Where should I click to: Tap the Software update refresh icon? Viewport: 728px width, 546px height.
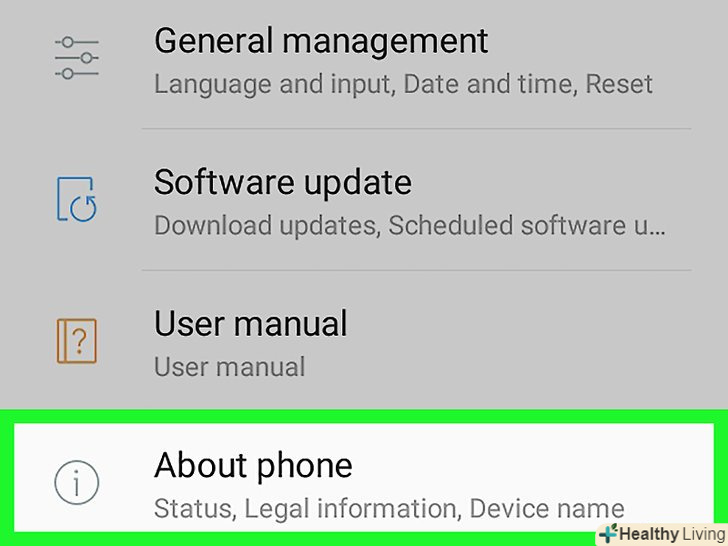tap(77, 199)
